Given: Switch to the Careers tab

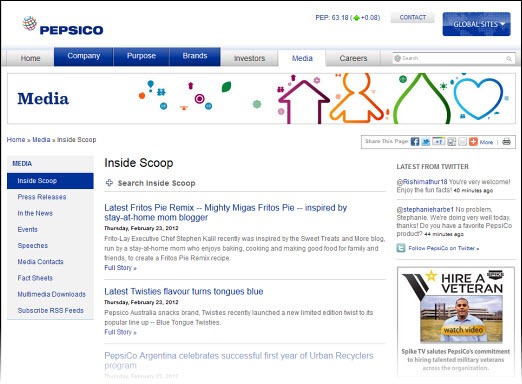Looking at the screenshot, I should click(353, 58).
